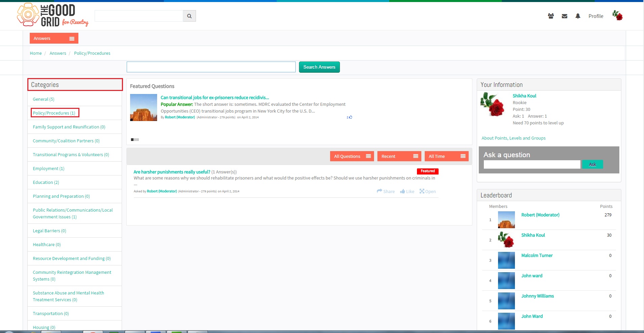Open the Recent sort dropdown

[399, 156]
